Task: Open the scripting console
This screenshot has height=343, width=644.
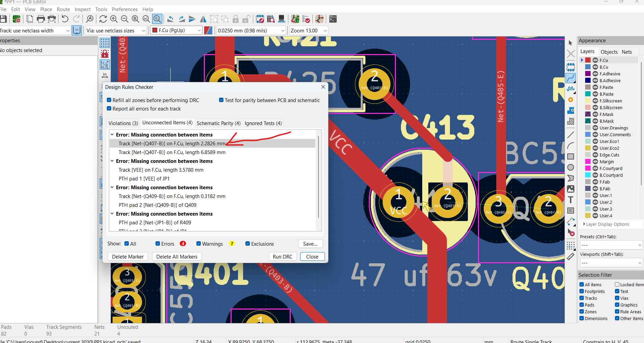Action: tap(333, 19)
